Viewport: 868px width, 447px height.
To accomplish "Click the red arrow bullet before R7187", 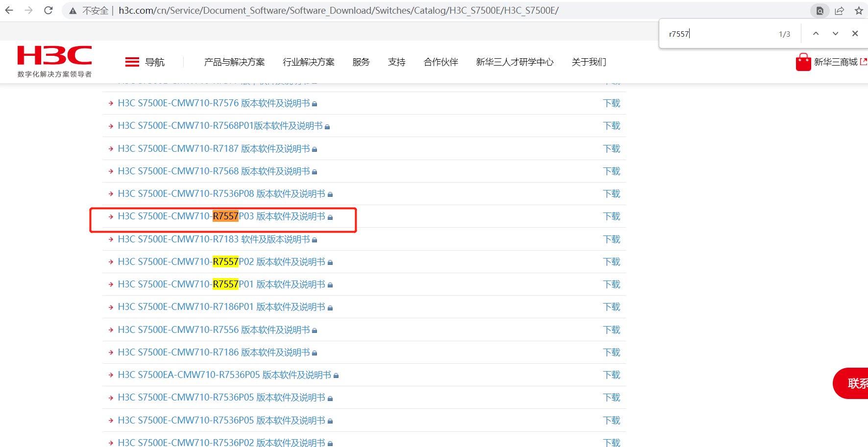I will pos(111,149).
